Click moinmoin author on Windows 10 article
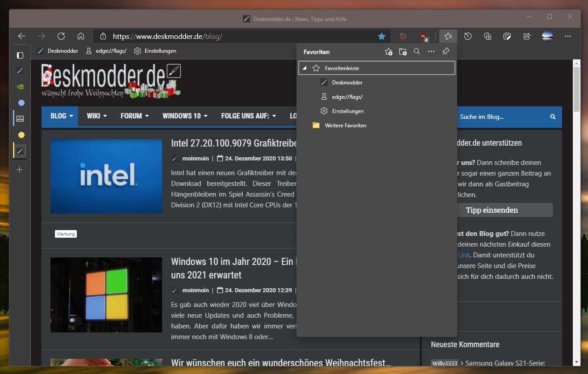Image resolution: width=588 pixels, height=374 pixels. (x=196, y=290)
